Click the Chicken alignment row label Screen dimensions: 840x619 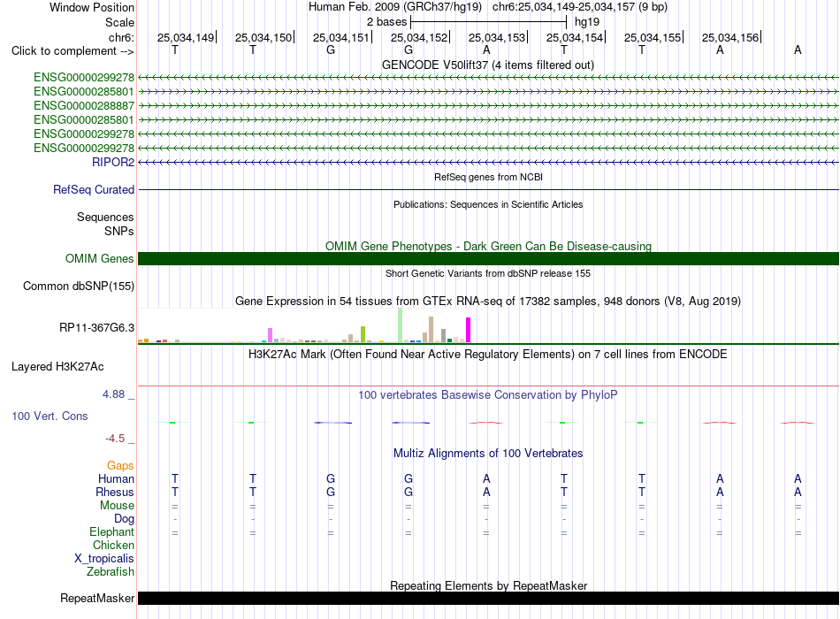[113, 545]
